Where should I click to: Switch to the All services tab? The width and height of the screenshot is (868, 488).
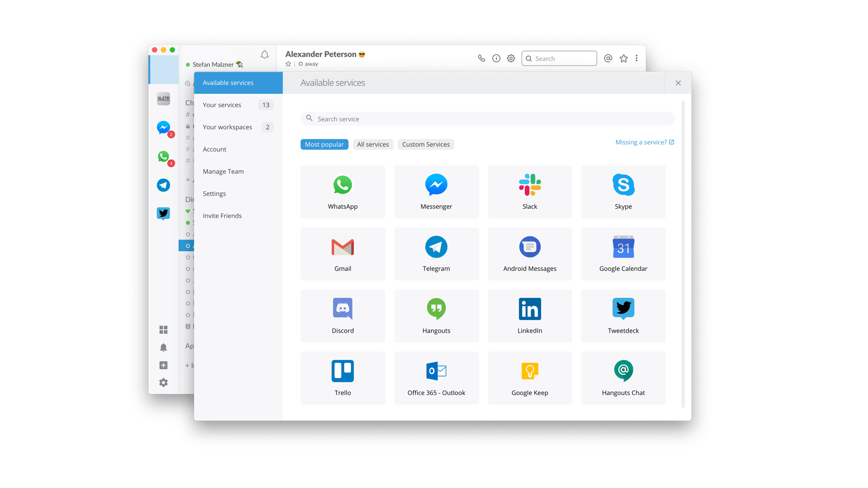tap(373, 144)
